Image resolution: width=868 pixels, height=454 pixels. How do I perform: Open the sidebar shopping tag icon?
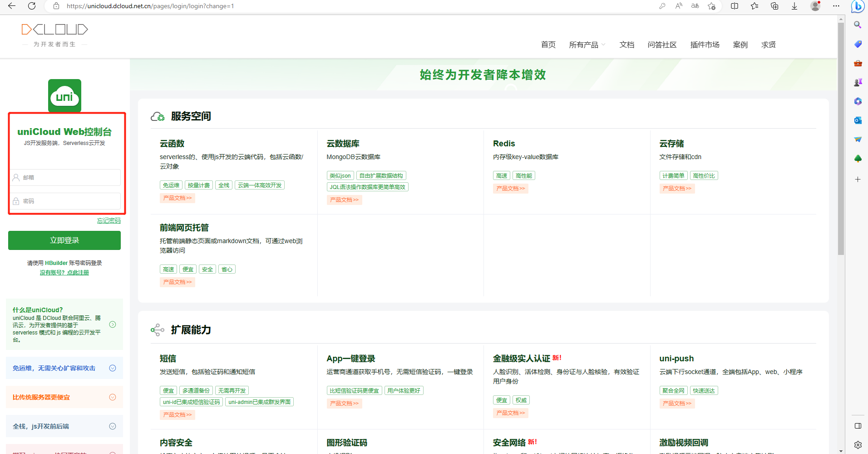858,44
